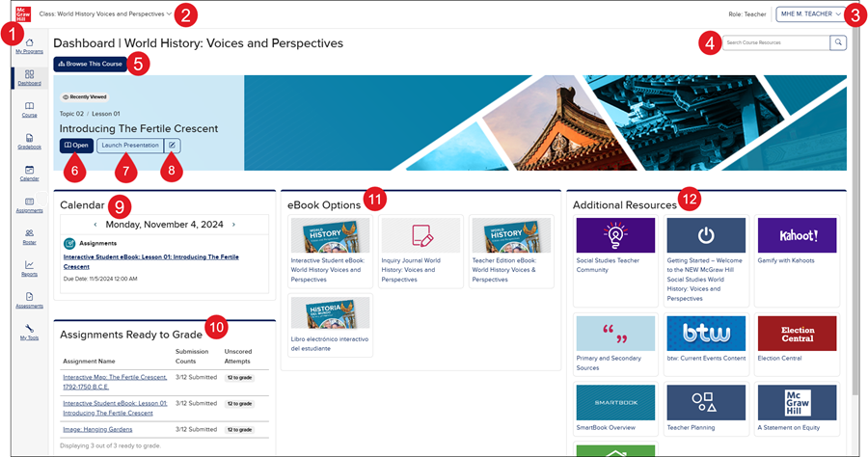The width and height of the screenshot is (868, 457).
Task: Open the Roster sidebar icon
Action: (29, 236)
